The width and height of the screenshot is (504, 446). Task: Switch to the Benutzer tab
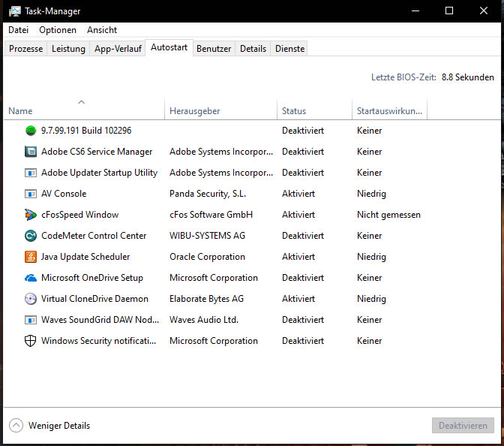tap(214, 49)
